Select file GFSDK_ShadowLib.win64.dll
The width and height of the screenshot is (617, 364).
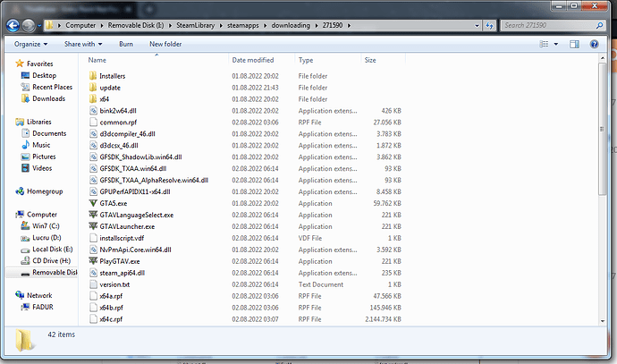140,157
